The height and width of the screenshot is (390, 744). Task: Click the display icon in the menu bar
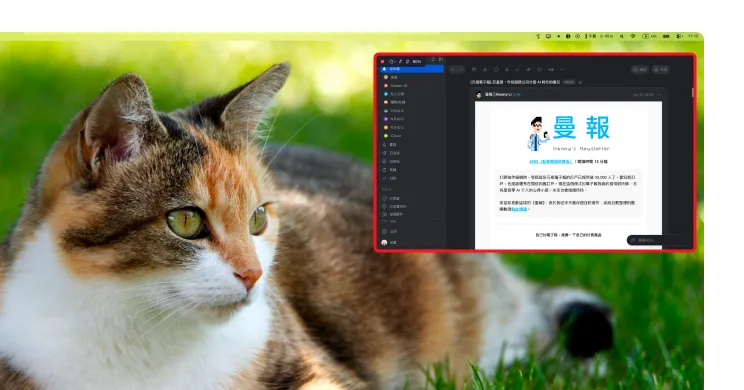[549, 36]
